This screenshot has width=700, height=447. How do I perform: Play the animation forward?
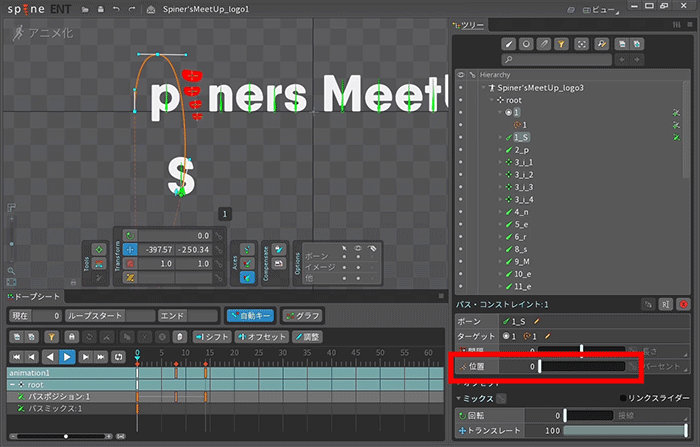pyautogui.click(x=67, y=357)
